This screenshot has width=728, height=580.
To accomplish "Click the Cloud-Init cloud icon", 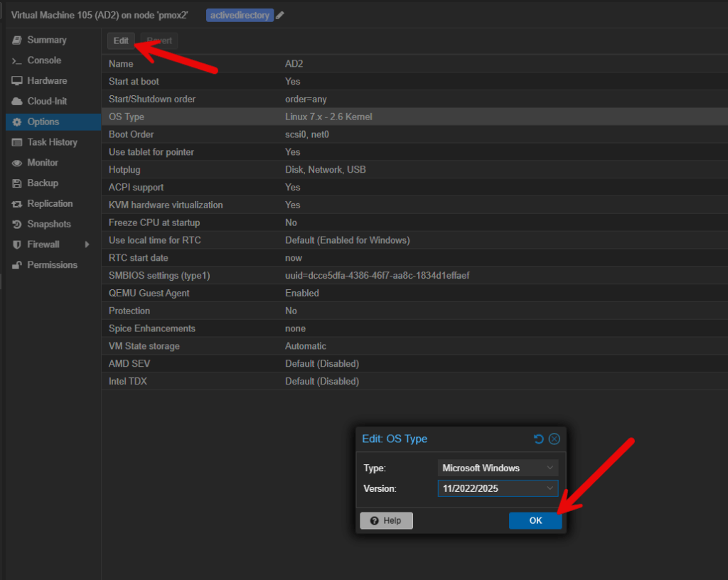I will [17, 101].
